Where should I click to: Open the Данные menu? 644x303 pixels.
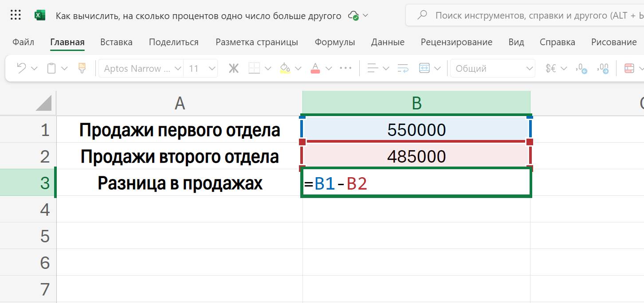[x=387, y=42]
